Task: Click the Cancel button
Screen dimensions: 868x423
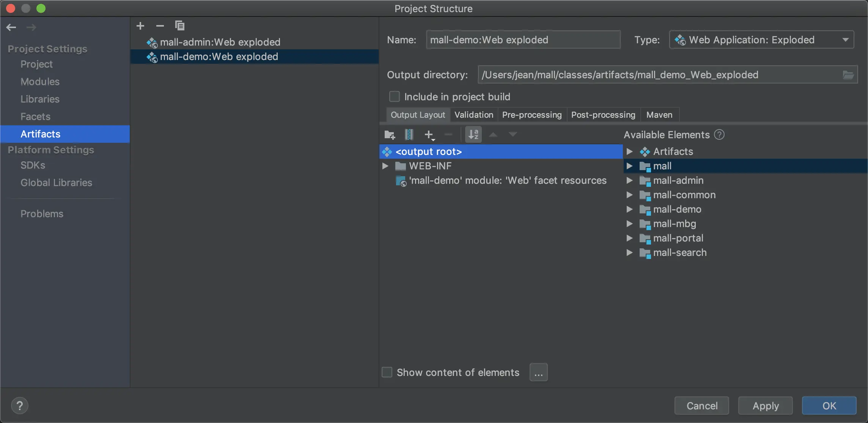Action: coord(701,406)
